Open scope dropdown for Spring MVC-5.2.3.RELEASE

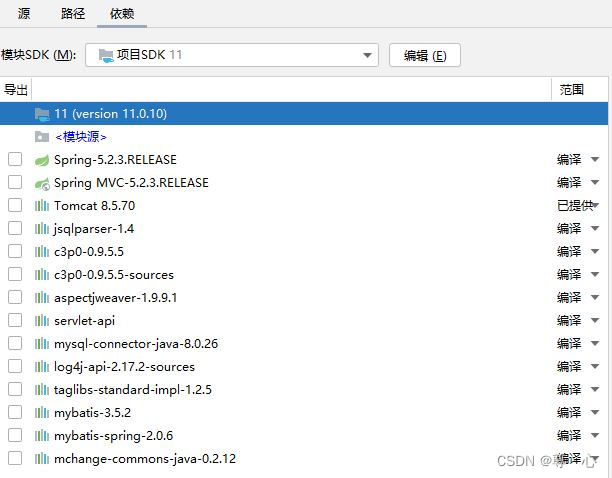pyautogui.click(x=595, y=183)
